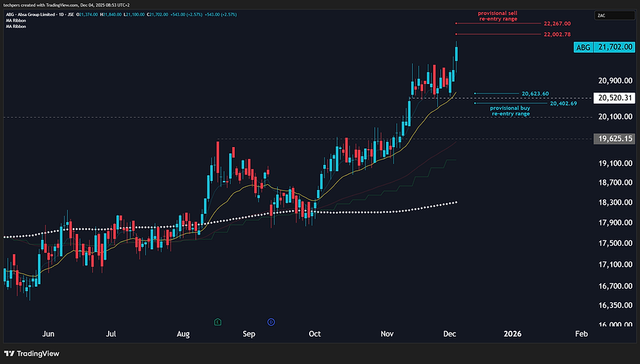Click the 'Sep' time axis label
Viewport: 640px width, 364px height.
pos(249,334)
